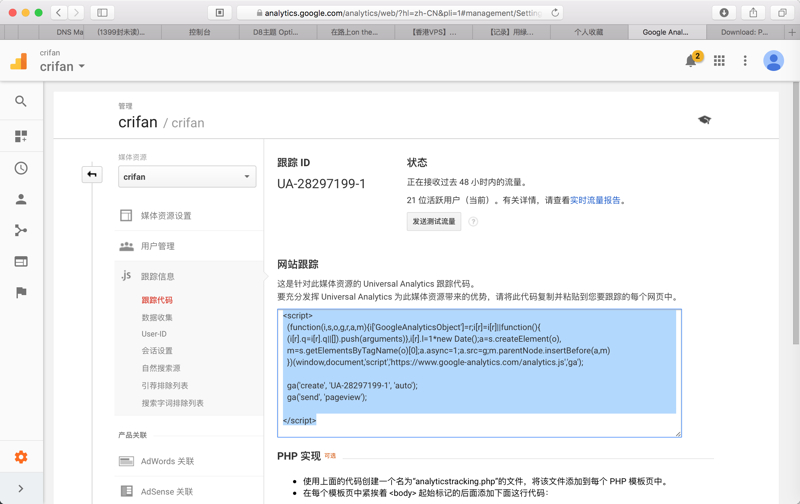The height and width of the screenshot is (504, 800).
Task: Open the search icon in left sidebar
Action: [21, 101]
